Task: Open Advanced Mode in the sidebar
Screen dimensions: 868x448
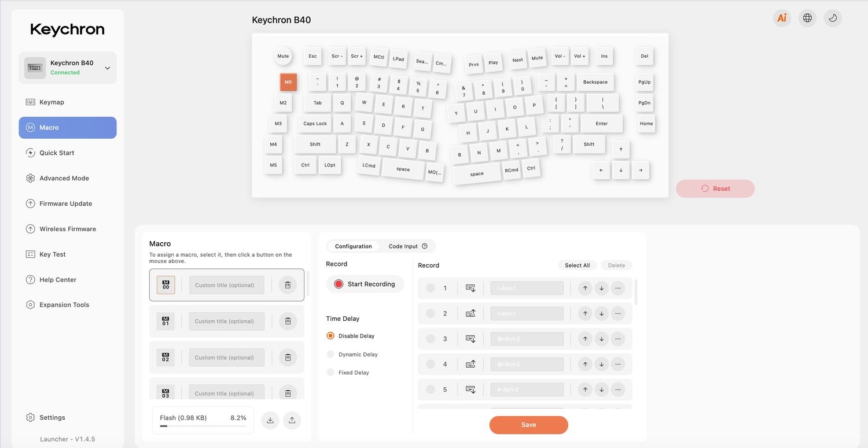Action: click(68, 179)
